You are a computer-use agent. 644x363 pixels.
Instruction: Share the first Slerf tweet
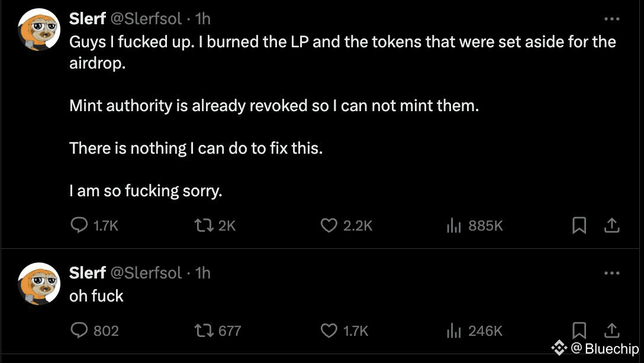[612, 225]
